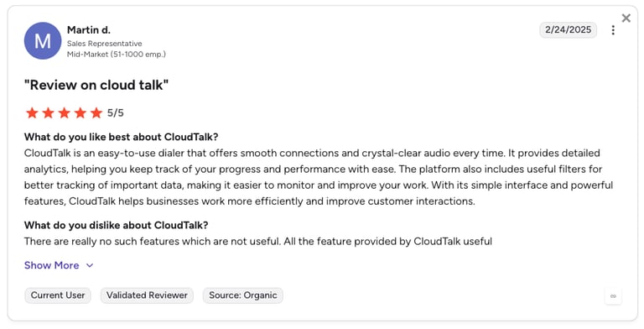This screenshot has height=329, width=644.
Task: Select the Current User tag
Action: (58, 295)
